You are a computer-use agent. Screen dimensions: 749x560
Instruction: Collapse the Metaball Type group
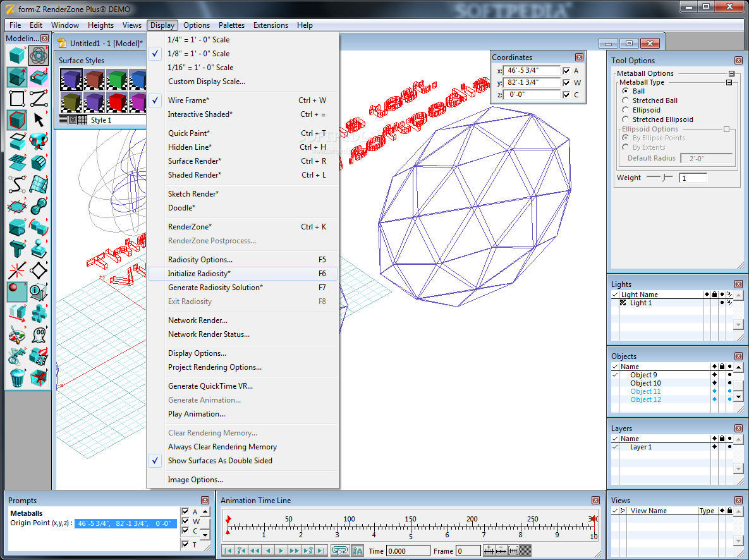[729, 83]
